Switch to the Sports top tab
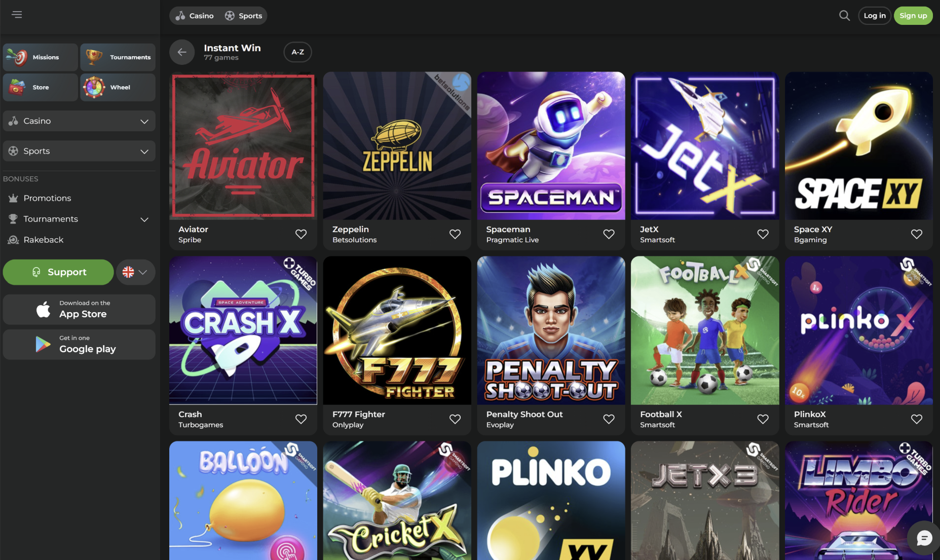The width and height of the screenshot is (940, 560). (244, 16)
